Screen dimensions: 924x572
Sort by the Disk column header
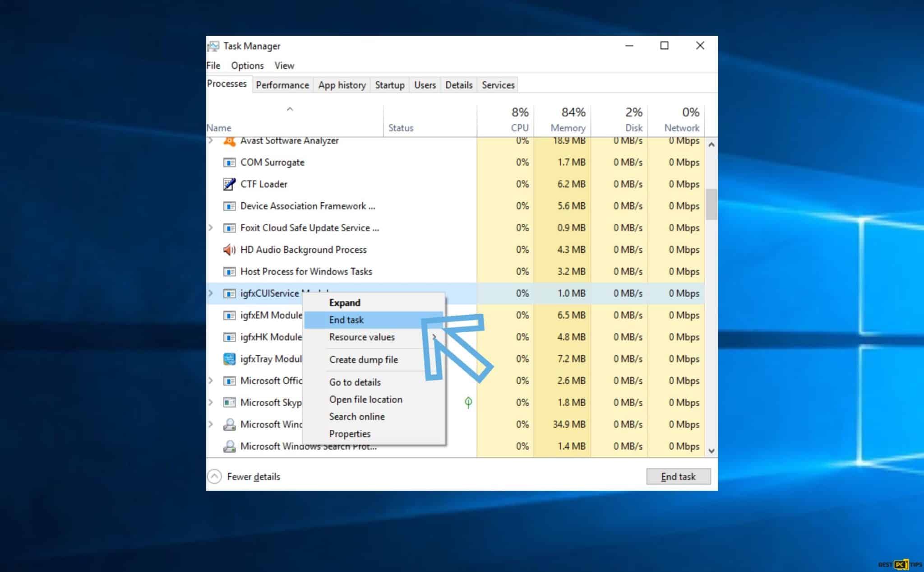tap(619, 121)
